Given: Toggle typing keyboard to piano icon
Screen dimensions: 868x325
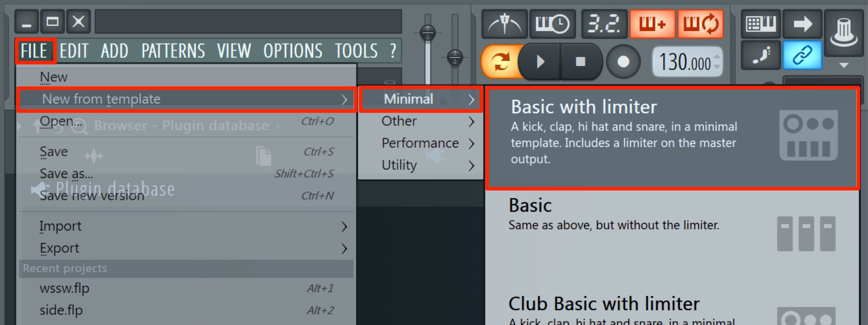Looking at the screenshot, I should point(761,24).
